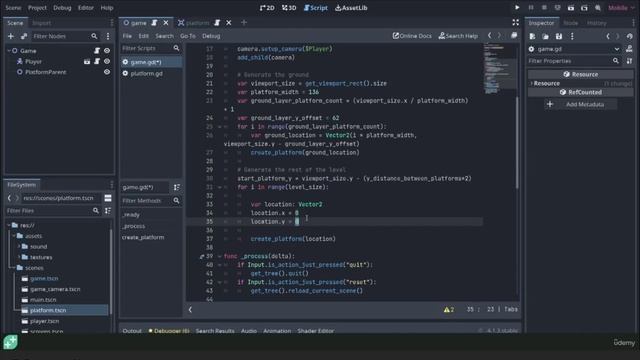The width and height of the screenshot is (640, 360).
Task: Fold the _process function at line 39
Action: click(220, 256)
